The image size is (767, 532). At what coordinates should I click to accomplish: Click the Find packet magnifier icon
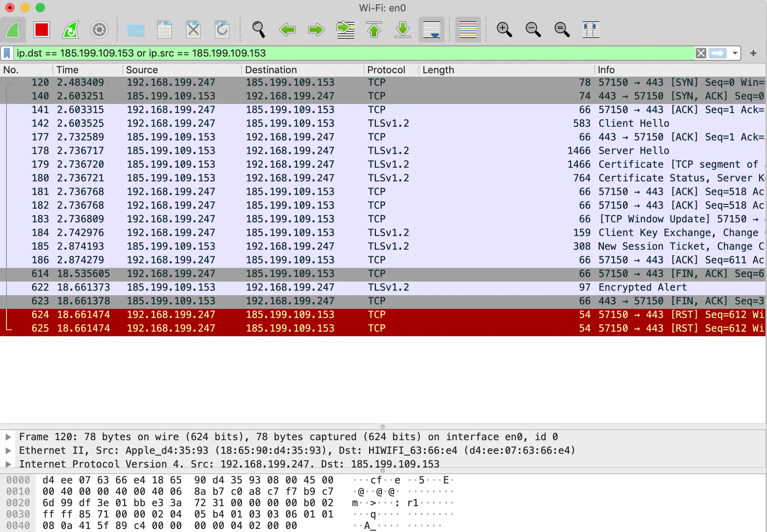(x=258, y=30)
